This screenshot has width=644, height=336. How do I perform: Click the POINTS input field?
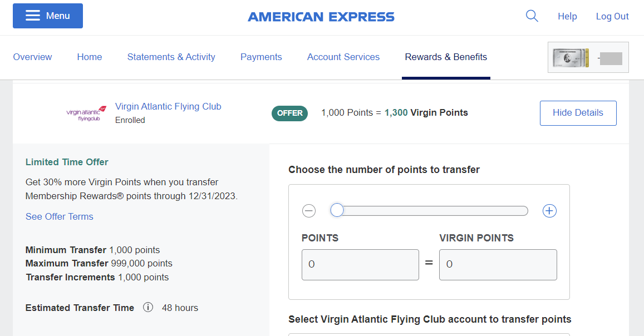point(360,265)
